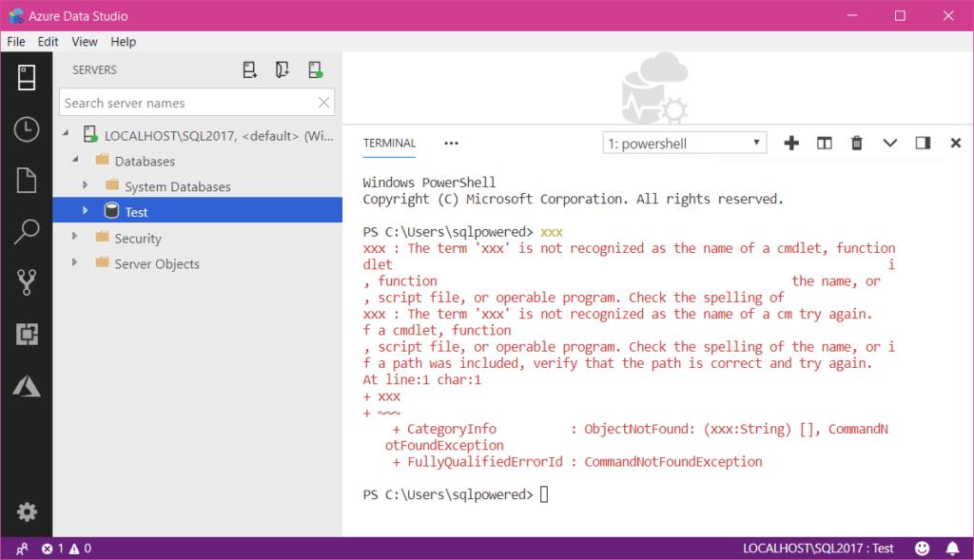Viewport: 974px width, 560px height.
Task: Open the Explorer file icon
Action: (27, 180)
